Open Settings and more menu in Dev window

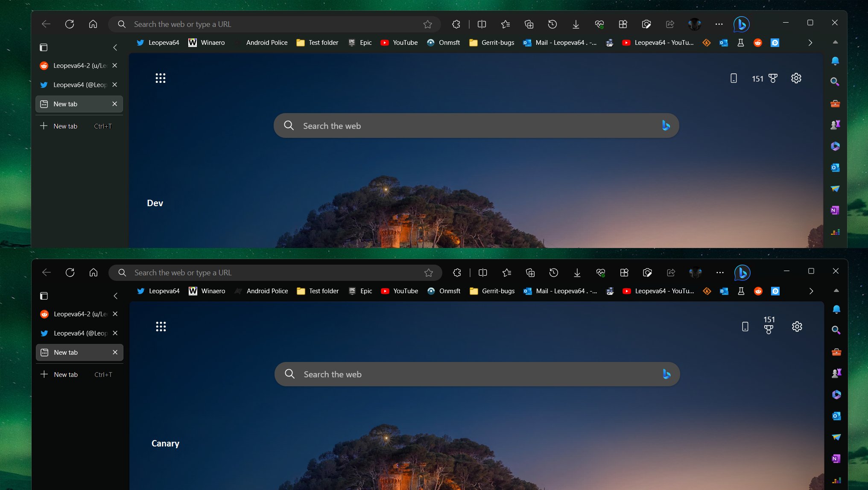(x=719, y=24)
